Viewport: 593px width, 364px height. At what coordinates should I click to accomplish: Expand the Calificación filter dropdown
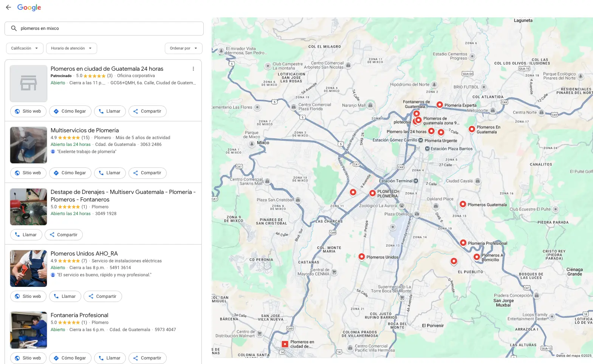(x=25, y=48)
